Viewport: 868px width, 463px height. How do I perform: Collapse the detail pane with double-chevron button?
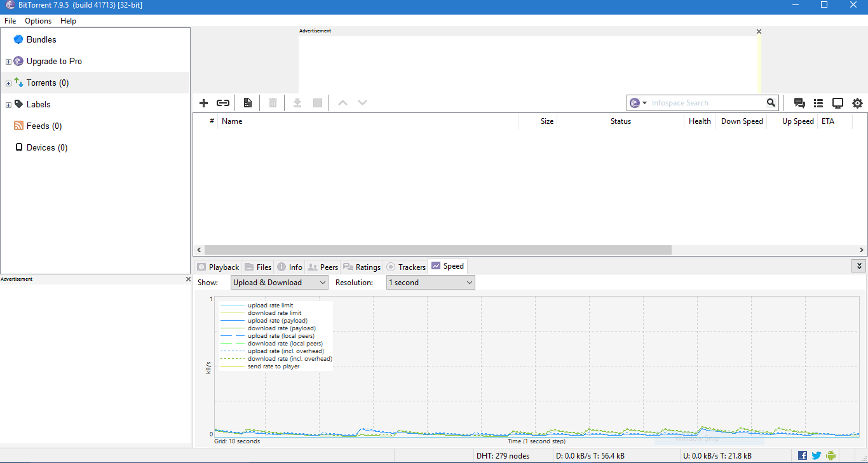pyautogui.click(x=859, y=266)
